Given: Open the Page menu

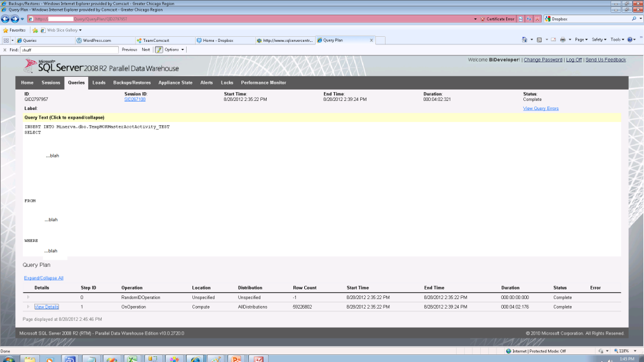Looking at the screenshot, I should pyautogui.click(x=581, y=40).
